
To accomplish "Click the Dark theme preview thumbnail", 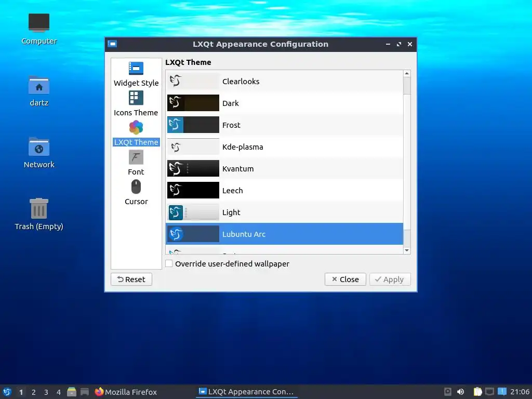I will pos(193,103).
